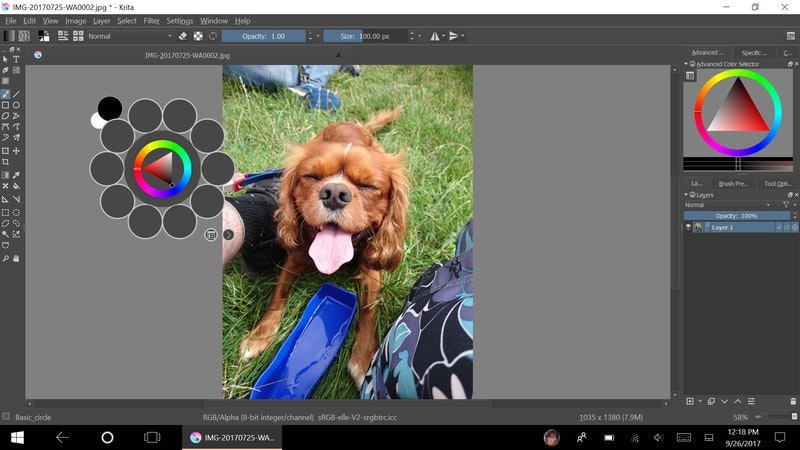Switch to the Tool Options tab
800x450 pixels.
[777, 183]
